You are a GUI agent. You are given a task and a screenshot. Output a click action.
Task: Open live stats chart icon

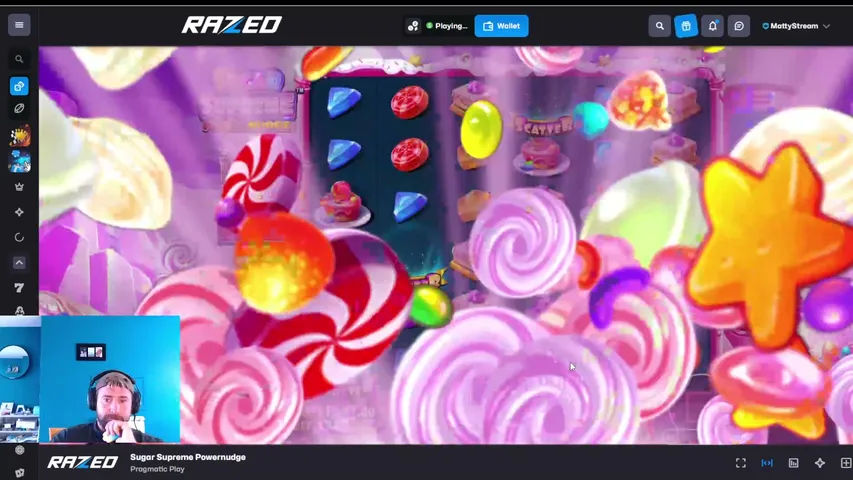point(794,463)
